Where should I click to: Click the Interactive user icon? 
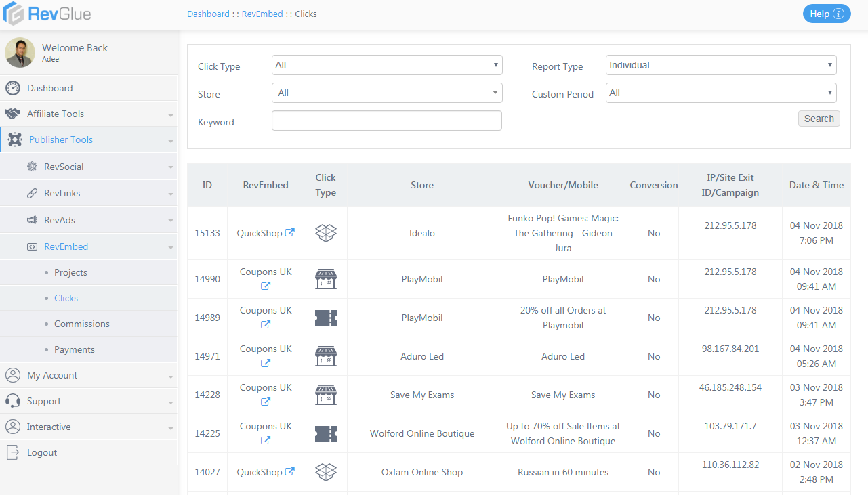pyautogui.click(x=13, y=427)
